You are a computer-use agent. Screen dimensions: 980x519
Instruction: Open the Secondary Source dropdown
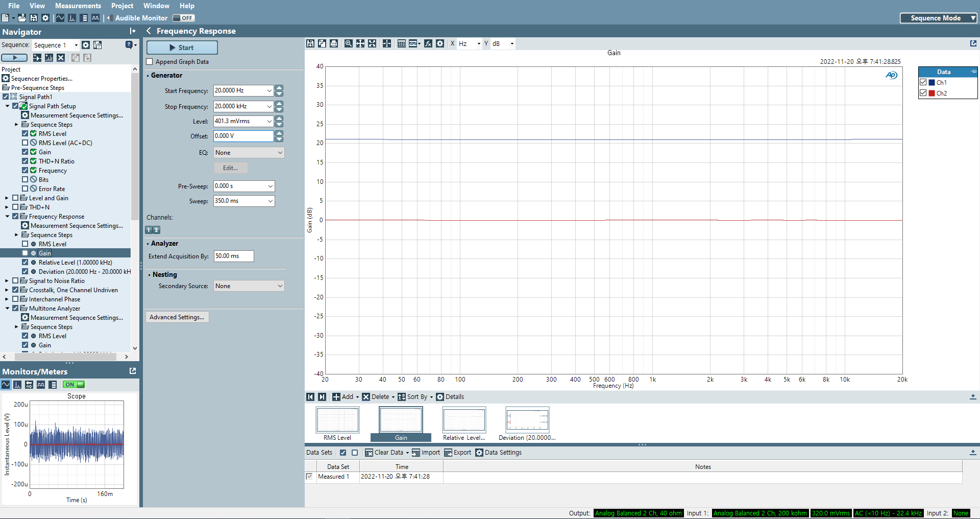[x=249, y=286]
